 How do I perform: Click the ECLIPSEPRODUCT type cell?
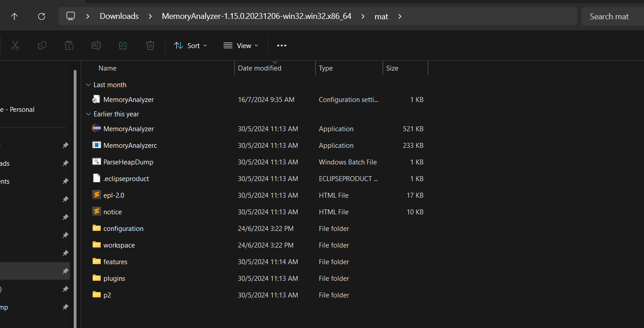tap(349, 179)
